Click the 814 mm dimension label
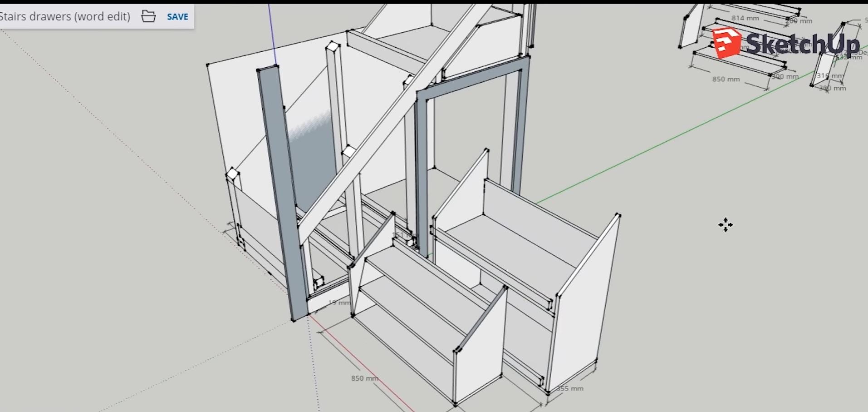Screen dimensions: 868x412 (x=745, y=18)
